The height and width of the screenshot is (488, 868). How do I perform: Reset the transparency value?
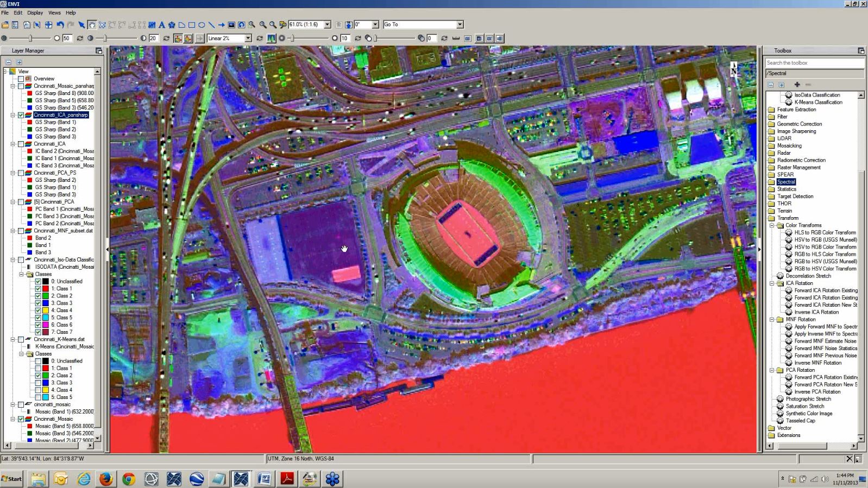(x=444, y=39)
